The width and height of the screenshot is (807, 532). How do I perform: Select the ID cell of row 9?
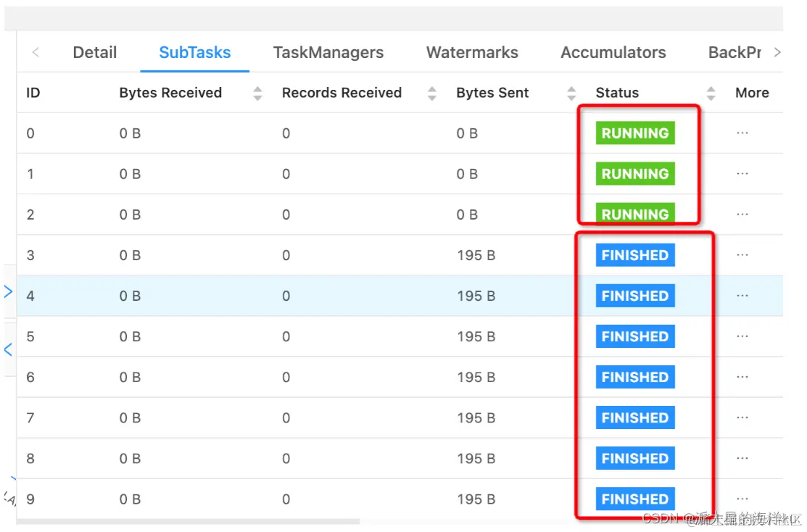pos(30,499)
